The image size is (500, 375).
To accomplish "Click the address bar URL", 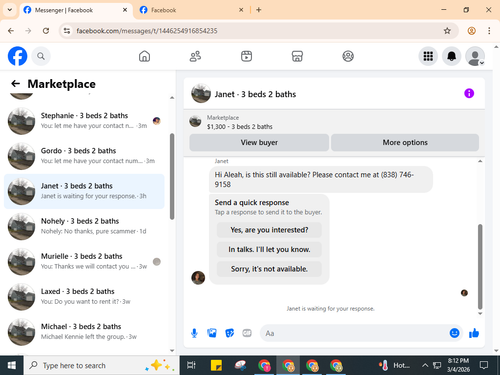I will (x=147, y=31).
